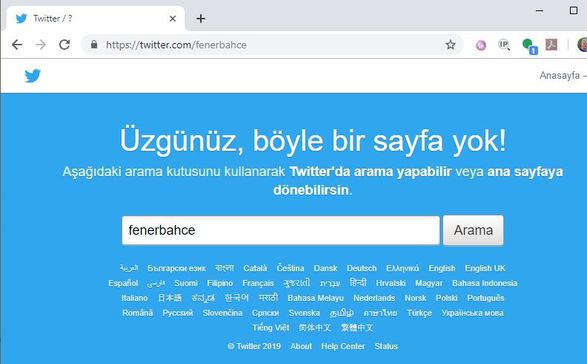This screenshot has height=364, width=587.
Task: Click the browser forward arrow
Action: click(40, 45)
